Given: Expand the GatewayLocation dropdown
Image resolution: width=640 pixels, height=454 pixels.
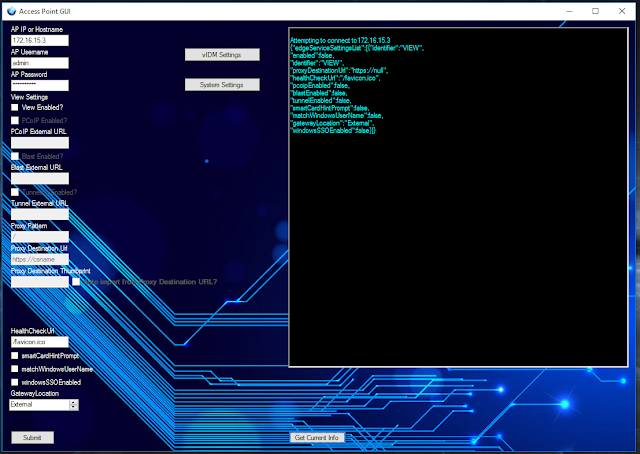Looking at the screenshot, I should [x=73, y=405].
